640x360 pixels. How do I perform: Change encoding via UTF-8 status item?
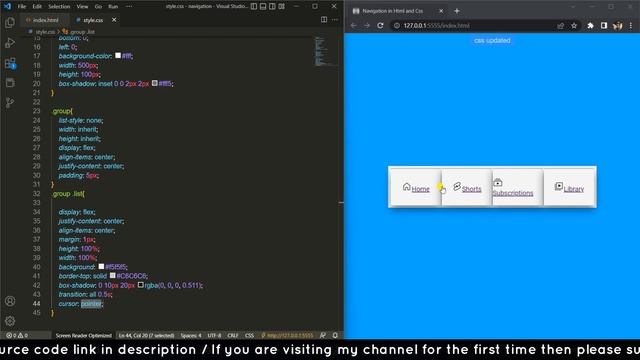point(214,336)
